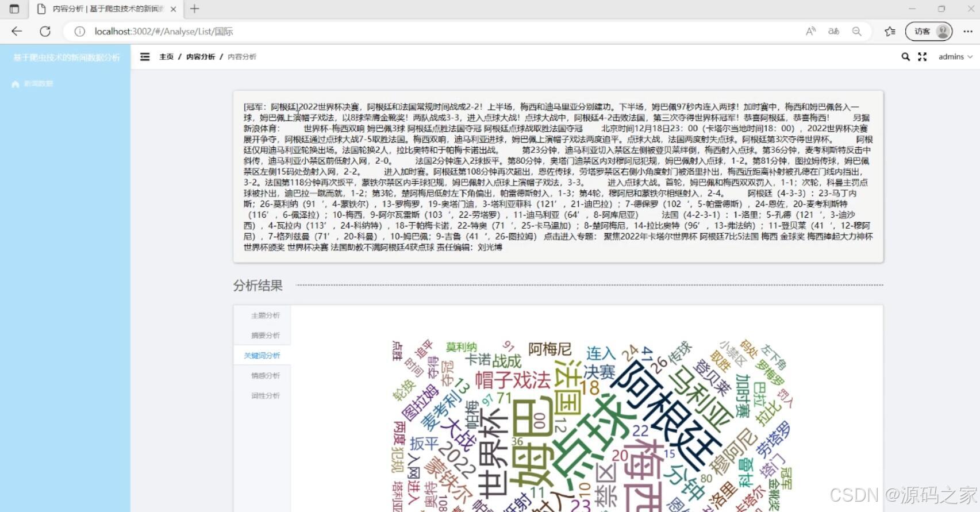This screenshot has height=512, width=980.
Task: Switch to the 摘要分析 tab
Action: tap(265, 336)
